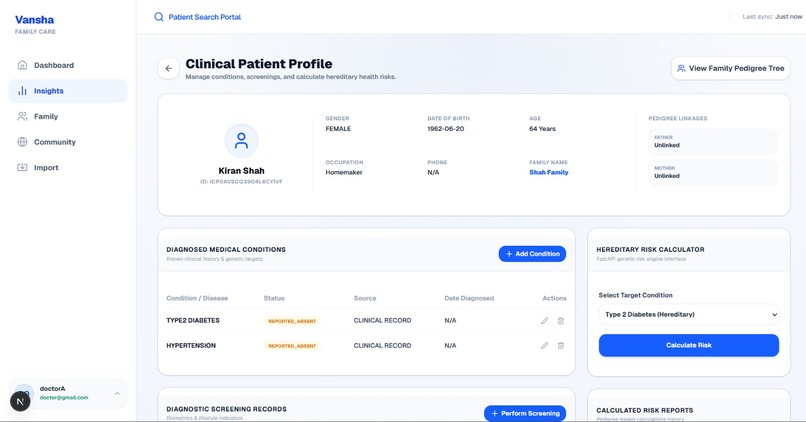Click the search magnifier icon
Screen dimensions: 806x422
pos(159,17)
